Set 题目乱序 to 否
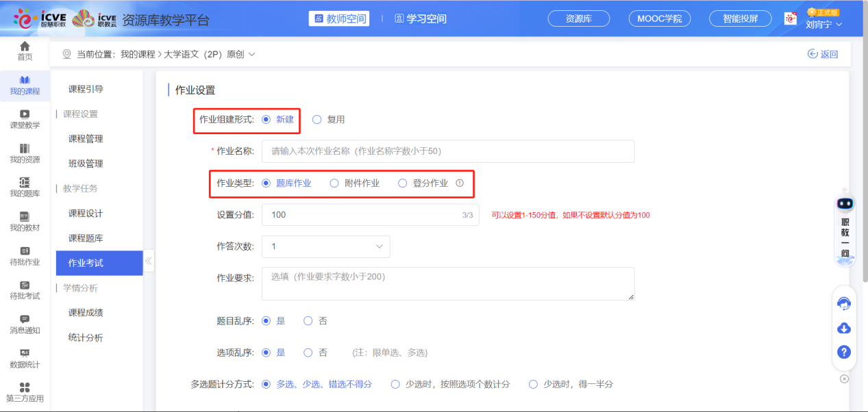868x412 pixels. (308, 321)
